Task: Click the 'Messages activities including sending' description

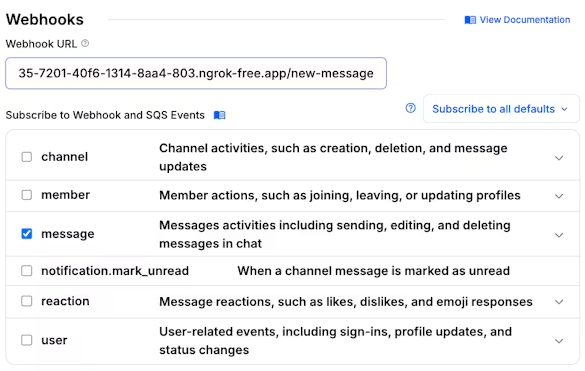Action: click(335, 234)
